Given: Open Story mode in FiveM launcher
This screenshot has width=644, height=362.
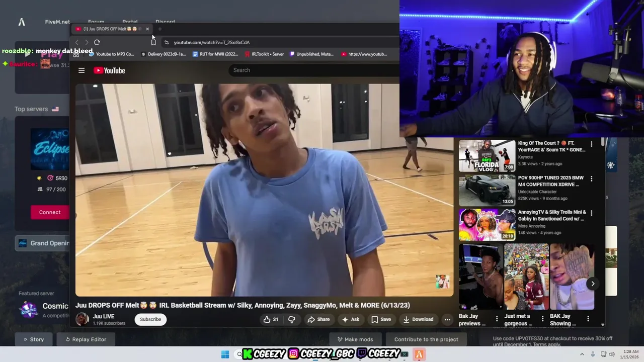Looking at the screenshot, I should tap(34, 339).
